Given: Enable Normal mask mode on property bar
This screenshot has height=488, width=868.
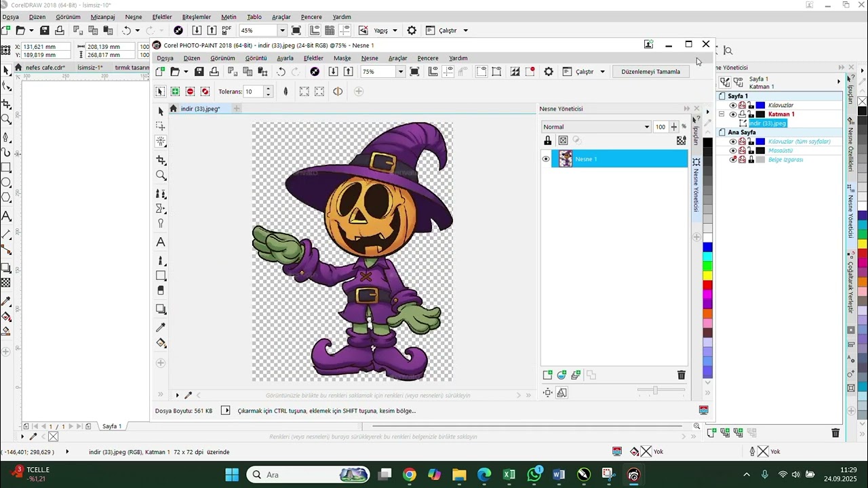Looking at the screenshot, I should [x=160, y=91].
